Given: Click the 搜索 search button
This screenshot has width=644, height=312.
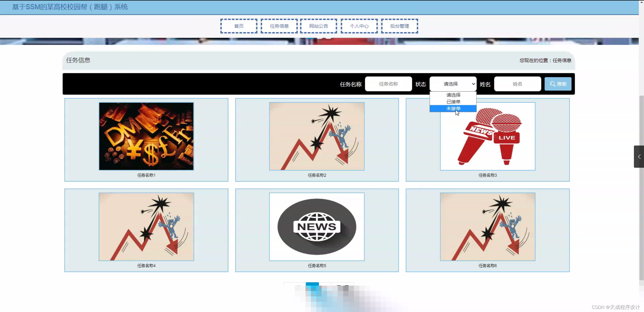Looking at the screenshot, I should tap(558, 84).
